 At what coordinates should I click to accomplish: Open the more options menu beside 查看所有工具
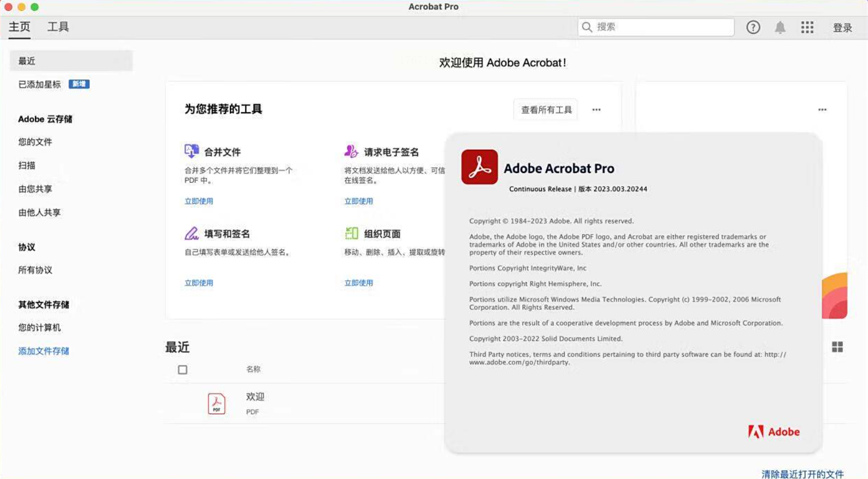pyautogui.click(x=596, y=109)
